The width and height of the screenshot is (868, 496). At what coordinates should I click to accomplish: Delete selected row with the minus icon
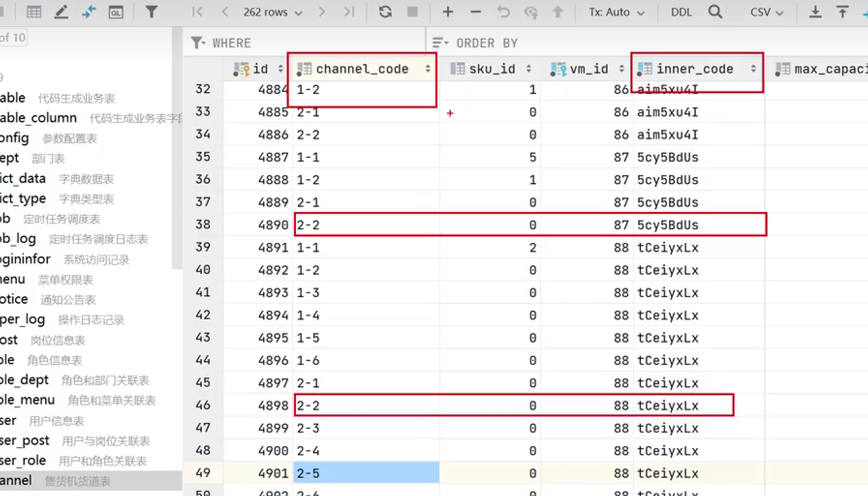click(475, 12)
